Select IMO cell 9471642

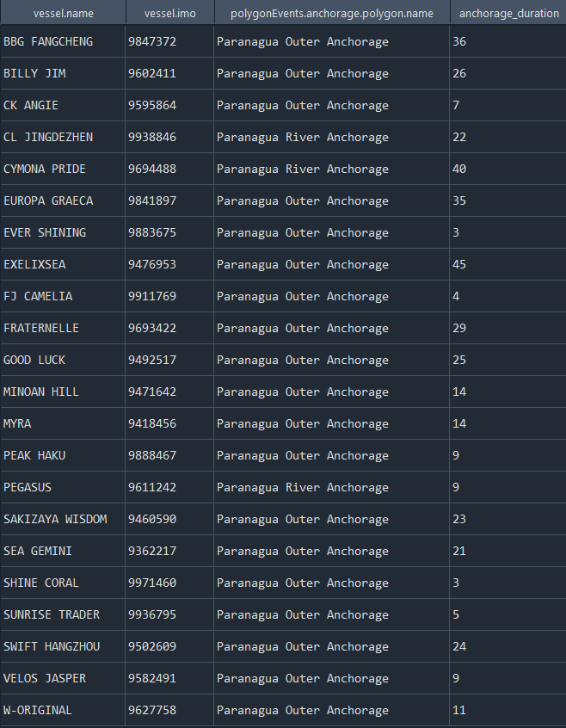click(x=152, y=392)
